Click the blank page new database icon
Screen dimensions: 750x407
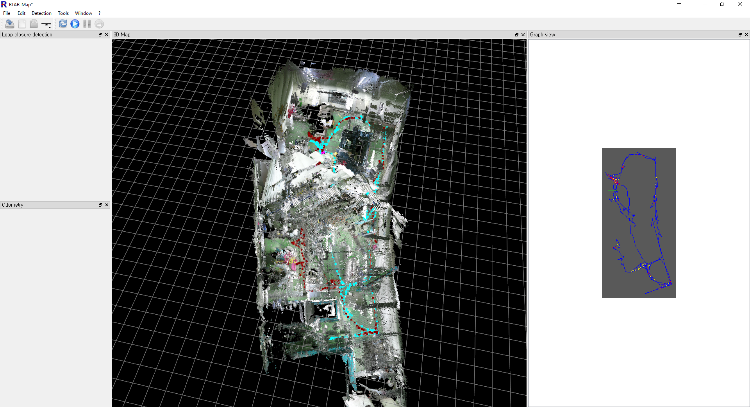(21, 23)
